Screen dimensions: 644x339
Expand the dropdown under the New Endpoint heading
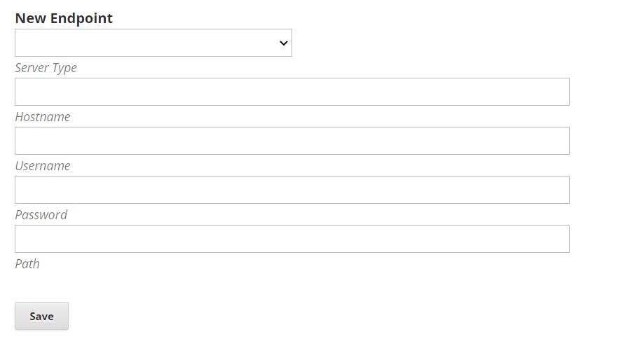(153, 43)
